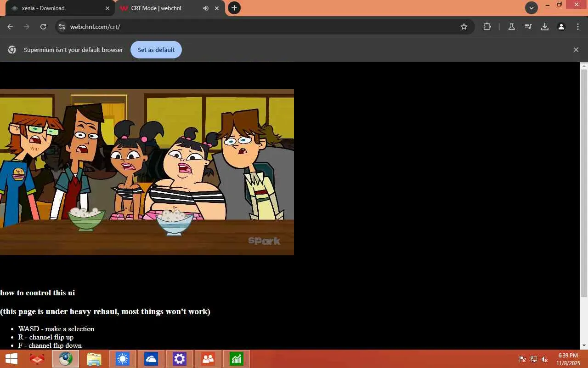
Task: Click the cartoon video player
Action: click(x=147, y=172)
